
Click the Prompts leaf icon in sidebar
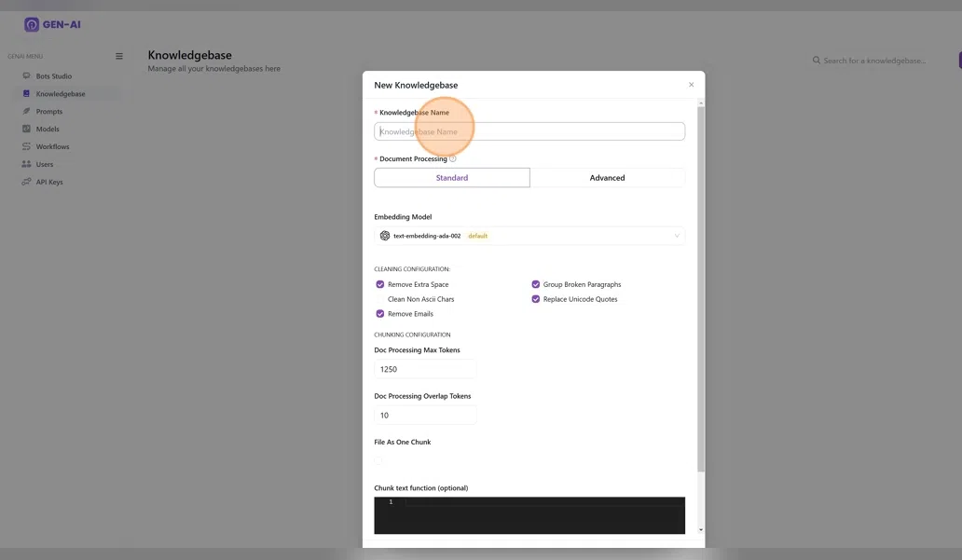click(x=27, y=112)
